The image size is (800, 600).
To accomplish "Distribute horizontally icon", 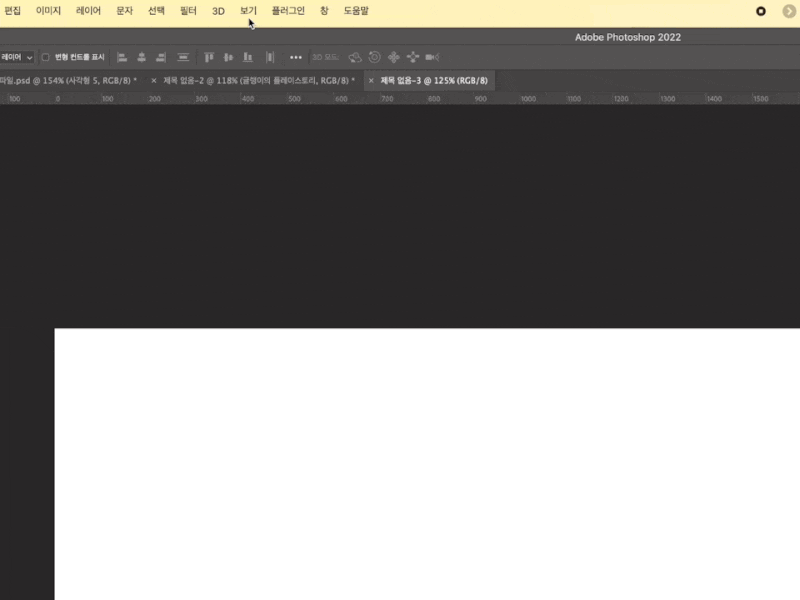I will tap(270, 57).
